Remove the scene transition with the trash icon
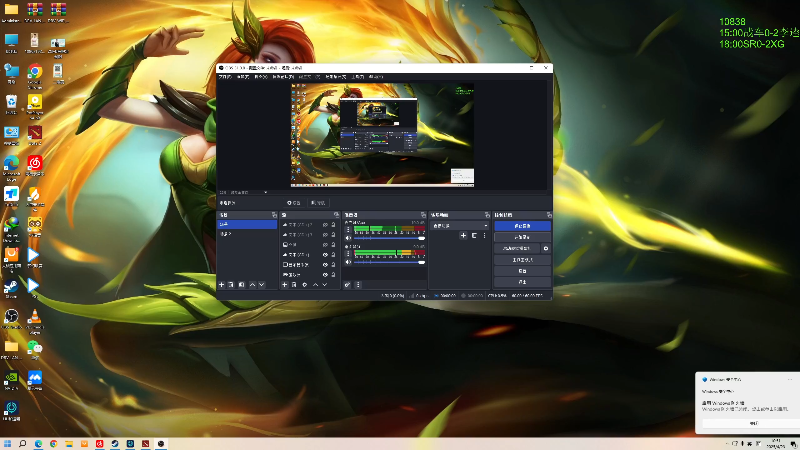The height and width of the screenshot is (450, 800). click(x=474, y=235)
